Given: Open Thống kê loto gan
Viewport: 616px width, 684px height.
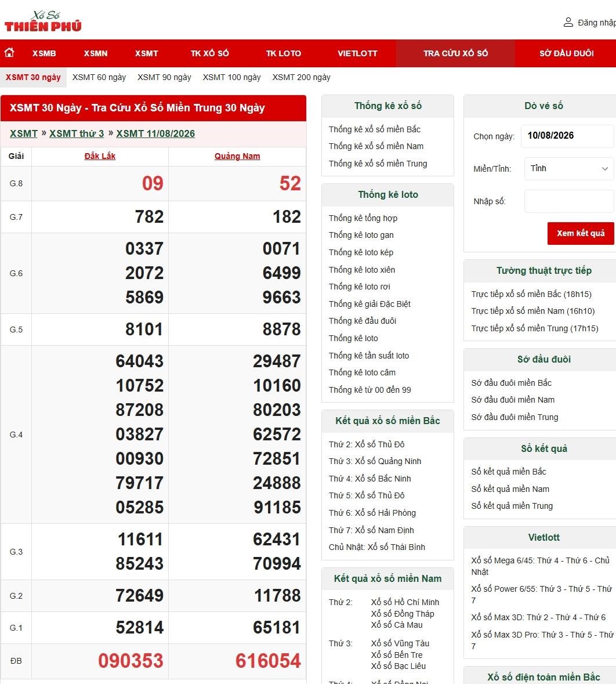Looking at the screenshot, I should point(361,235).
